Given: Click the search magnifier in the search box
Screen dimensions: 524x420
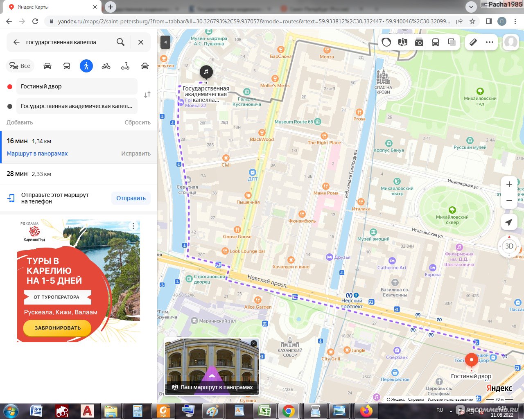Looking at the screenshot, I should point(120,42).
